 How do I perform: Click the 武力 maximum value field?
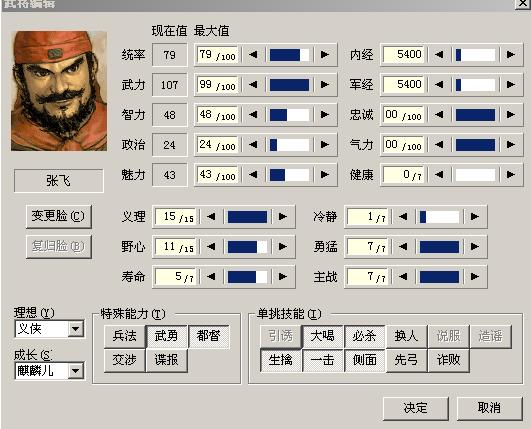point(217,84)
